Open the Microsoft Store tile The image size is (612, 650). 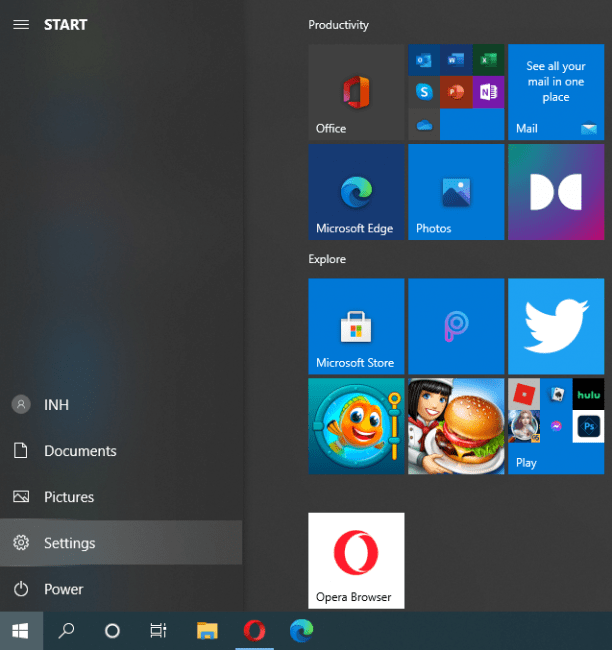click(356, 327)
